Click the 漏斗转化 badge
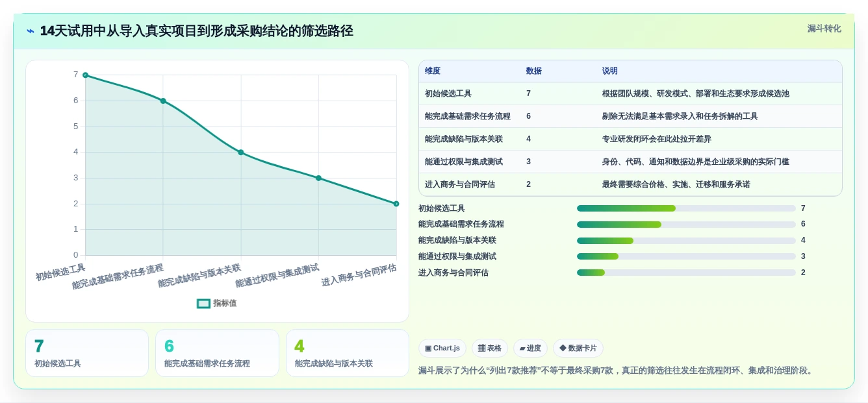The image size is (868, 403). (x=824, y=29)
